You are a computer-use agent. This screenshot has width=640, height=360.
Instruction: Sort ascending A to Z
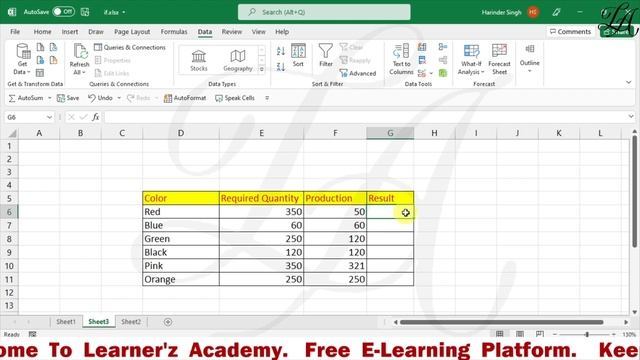pyautogui.click(x=281, y=51)
